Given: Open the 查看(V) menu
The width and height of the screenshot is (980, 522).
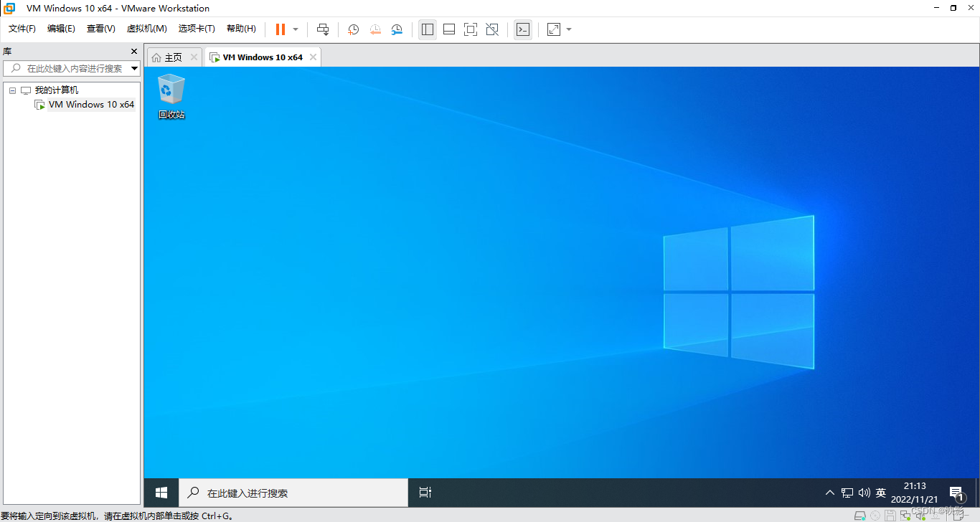Looking at the screenshot, I should coord(100,29).
